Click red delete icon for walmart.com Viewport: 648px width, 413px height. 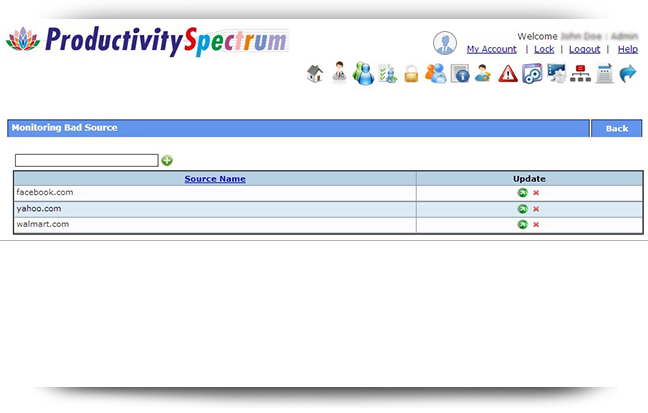pos(536,224)
